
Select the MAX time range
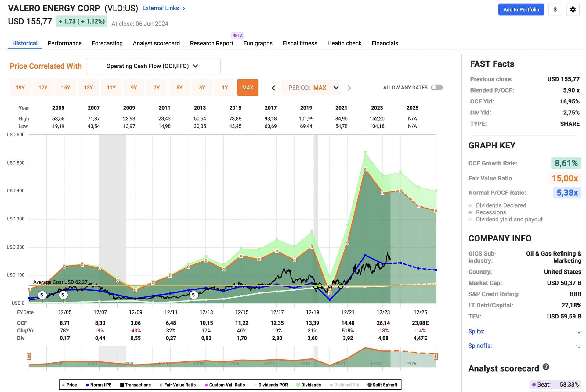coord(248,88)
